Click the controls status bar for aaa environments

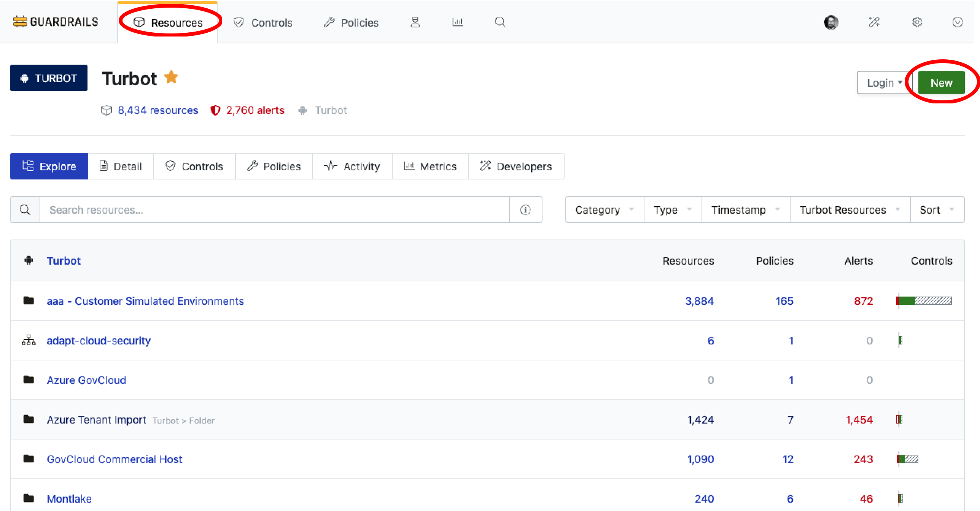[924, 301]
